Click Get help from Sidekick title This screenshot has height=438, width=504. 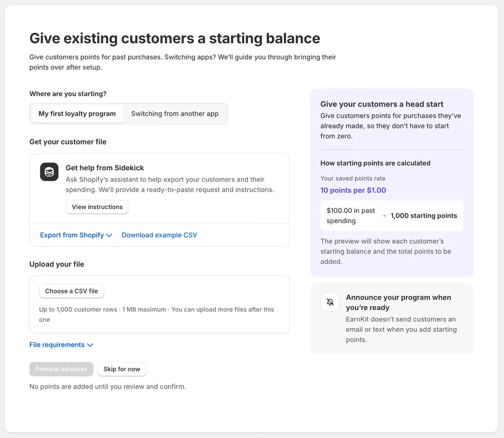[105, 168]
